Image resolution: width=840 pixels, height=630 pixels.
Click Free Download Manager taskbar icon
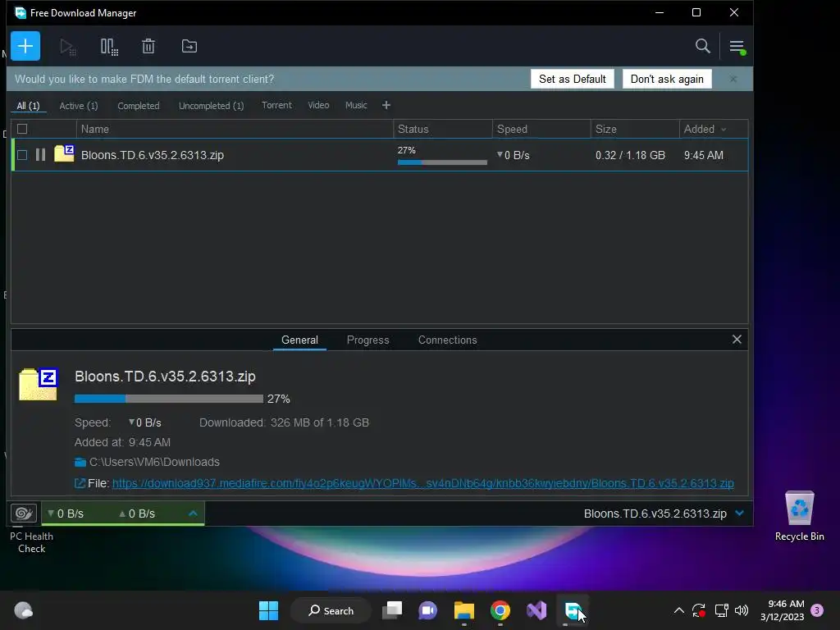pos(573,610)
